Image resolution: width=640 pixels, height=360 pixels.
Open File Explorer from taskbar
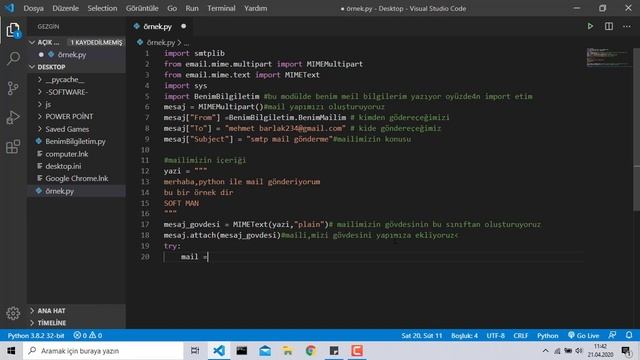[288, 351]
